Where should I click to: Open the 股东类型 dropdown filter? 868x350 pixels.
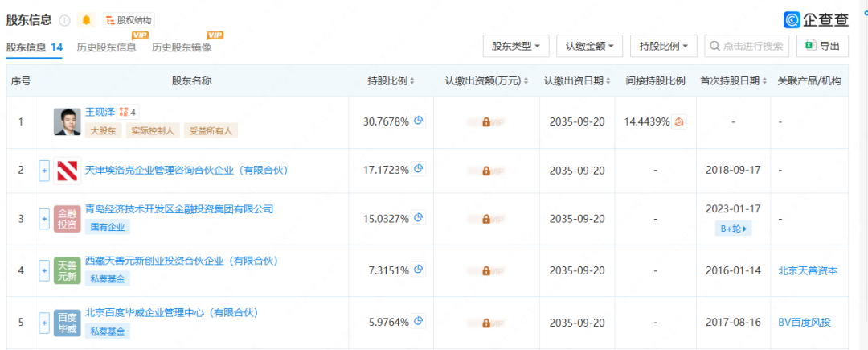(516, 46)
